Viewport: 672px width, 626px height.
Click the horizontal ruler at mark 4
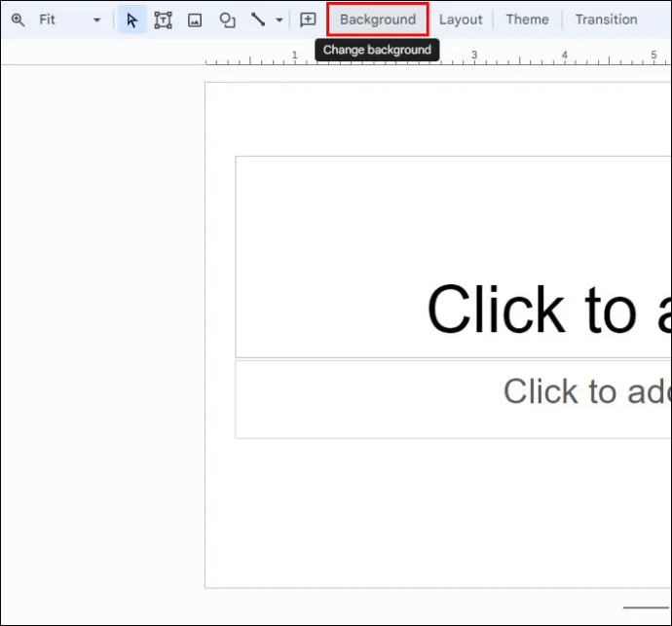pos(565,55)
